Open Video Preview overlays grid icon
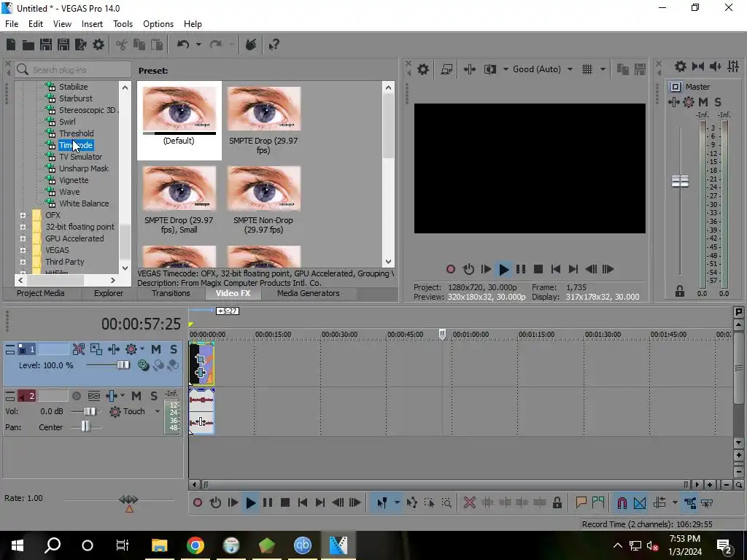 tap(587, 69)
